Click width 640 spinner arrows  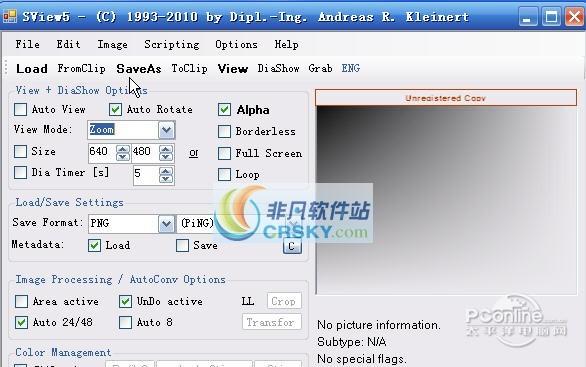[123, 152]
